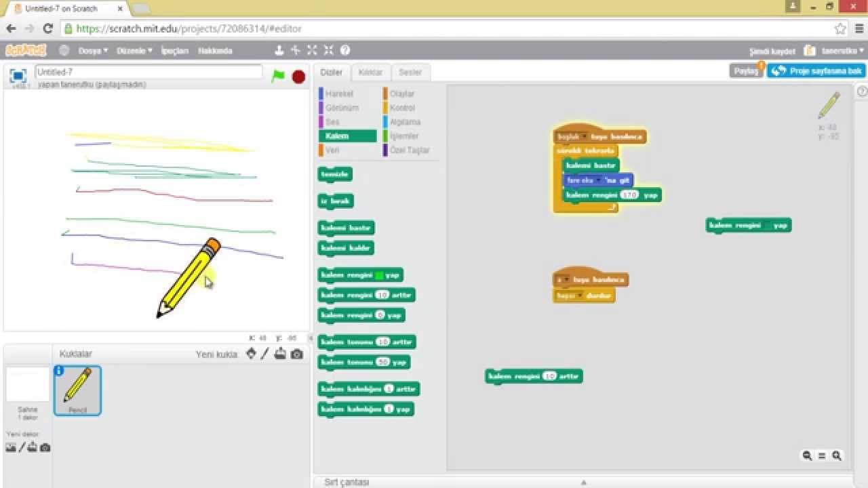
Task: Create a new backdrop from camera
Action: 45,447
